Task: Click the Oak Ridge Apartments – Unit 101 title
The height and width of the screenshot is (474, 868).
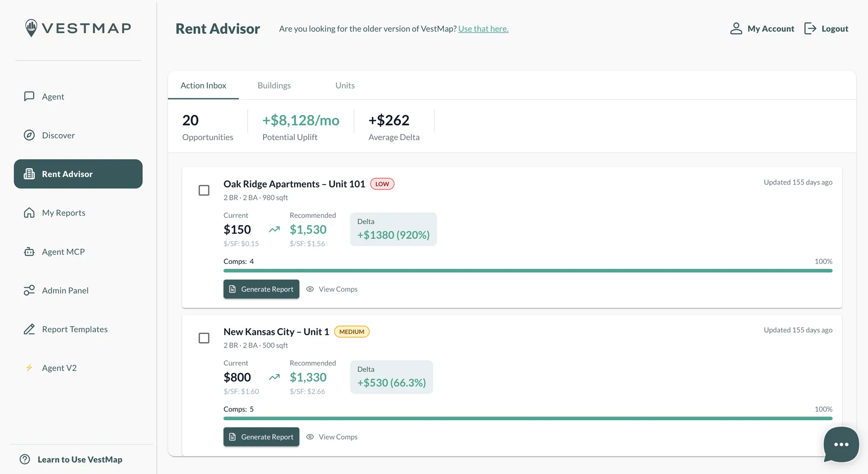Action: point(295,184)
